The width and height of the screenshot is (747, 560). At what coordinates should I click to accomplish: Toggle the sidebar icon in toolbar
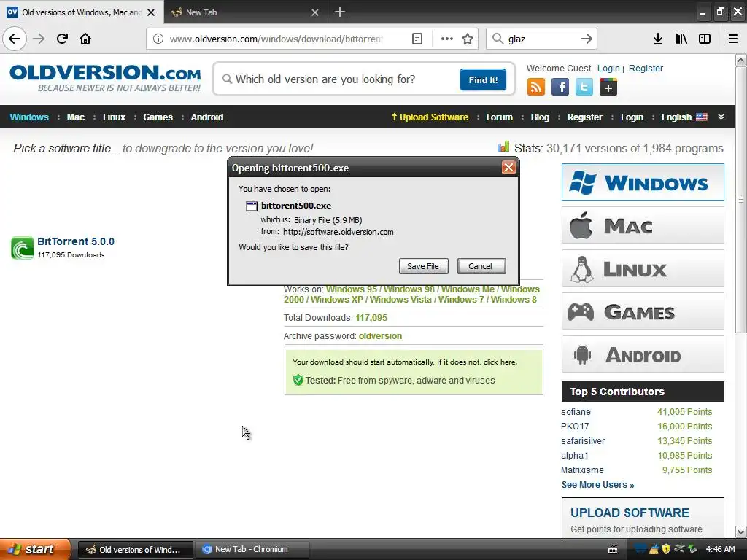[x=705, y=39]
